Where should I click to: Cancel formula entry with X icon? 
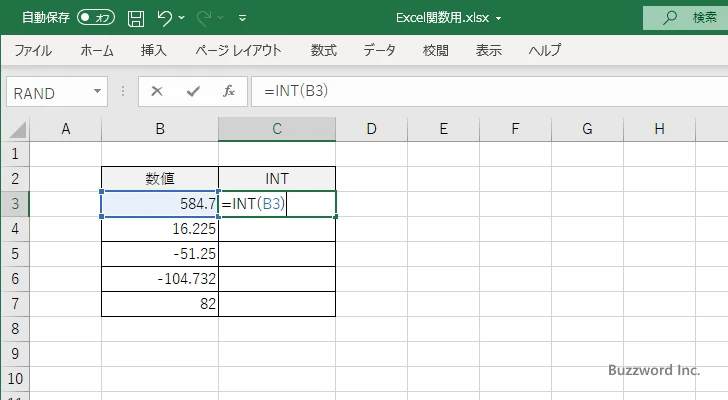156,92
